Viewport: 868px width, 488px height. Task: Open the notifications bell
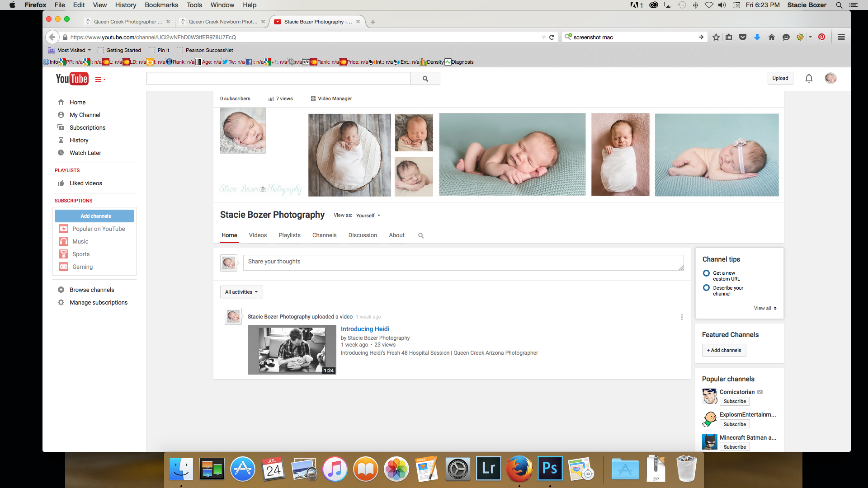[x=809, y=79]
